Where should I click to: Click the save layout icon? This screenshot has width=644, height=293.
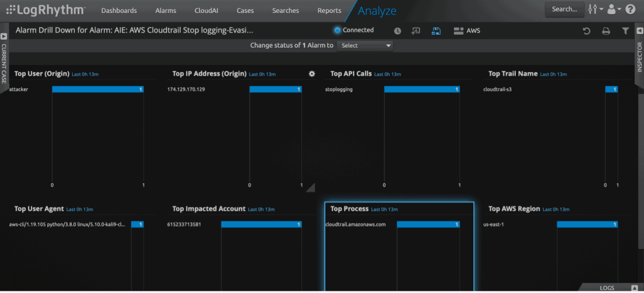tap(436, 31)
